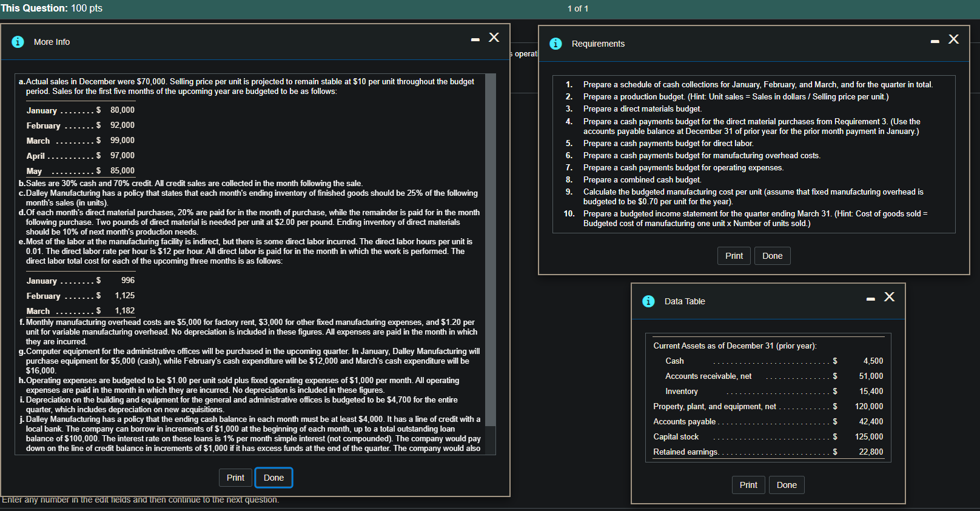Click requirement 1 about cash collections schedule
This screenshot has width=980, height=511.
pos(758,84)
